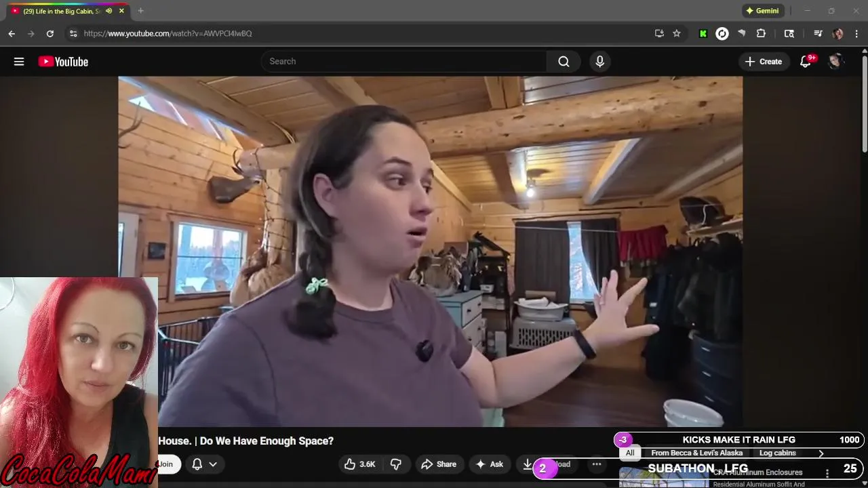Viewport: 868px width, 488px height.
Task: Select From Becca & Levi's Alaska chip
Action: (696, 453)
